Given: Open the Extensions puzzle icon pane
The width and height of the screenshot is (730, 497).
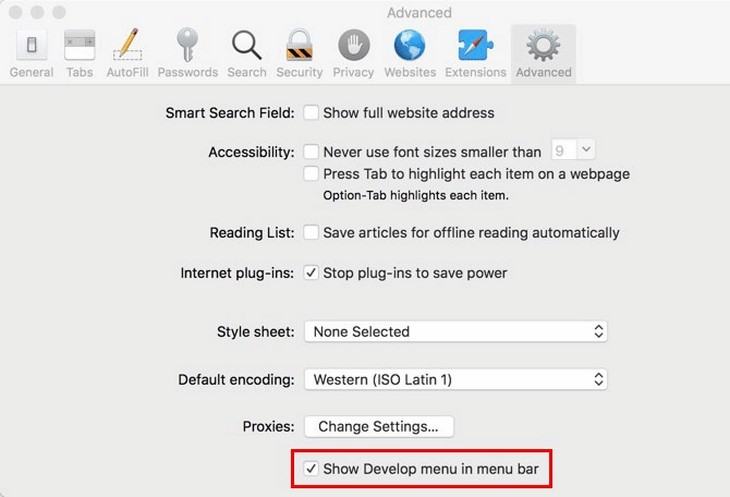Looking at the screenshot, I should click(x=475, y=54).
